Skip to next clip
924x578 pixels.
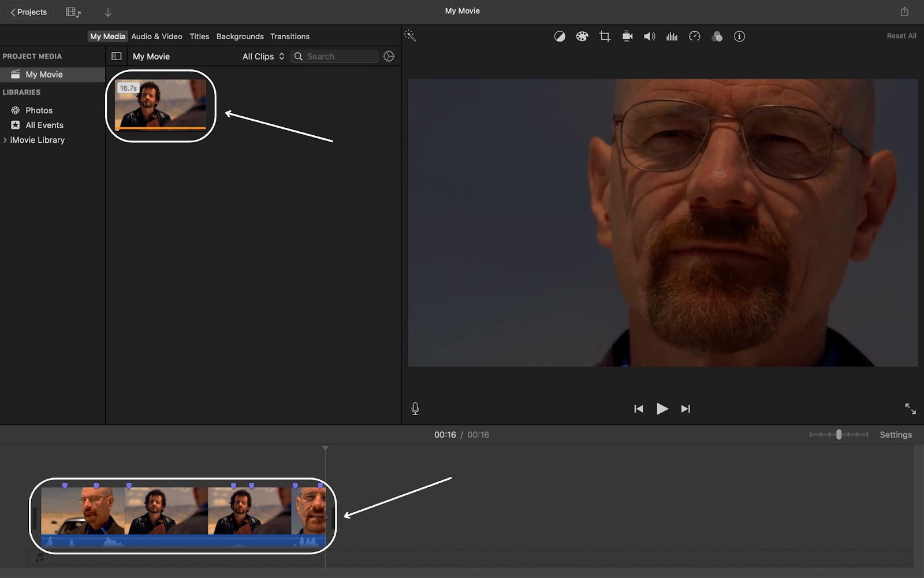coord(685,409)
